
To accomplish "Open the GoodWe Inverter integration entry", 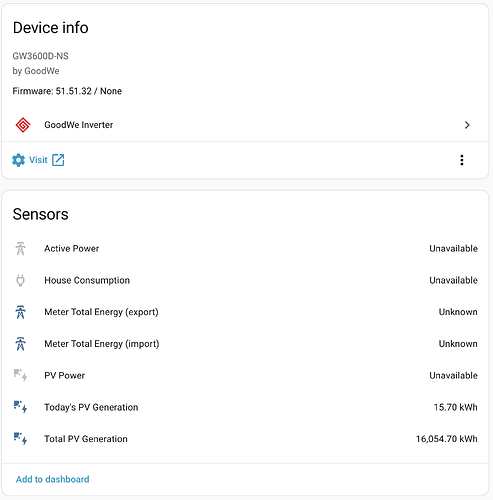I will [x=245, y=125].
